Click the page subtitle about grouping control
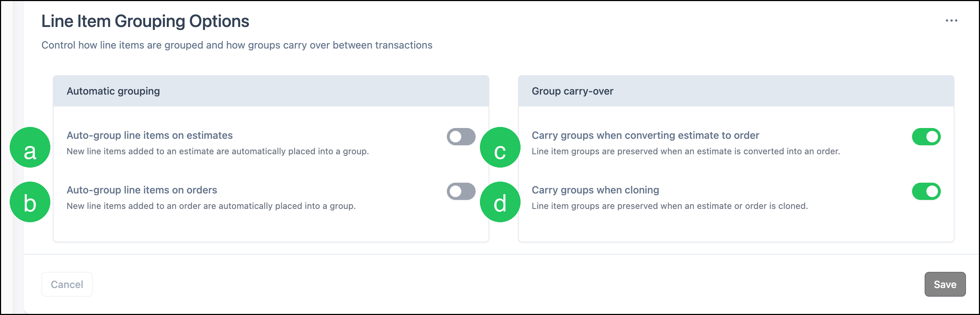 [237, 45]
